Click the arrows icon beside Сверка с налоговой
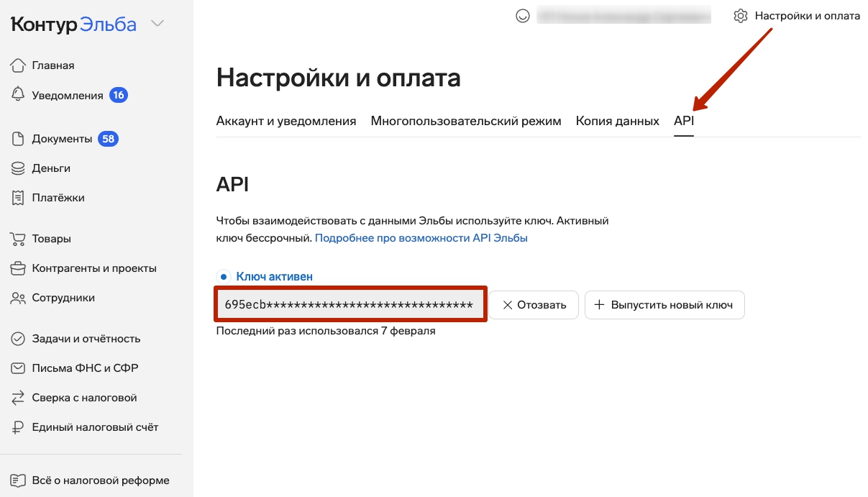Viewport: 868px width, 497px height. 18,398
